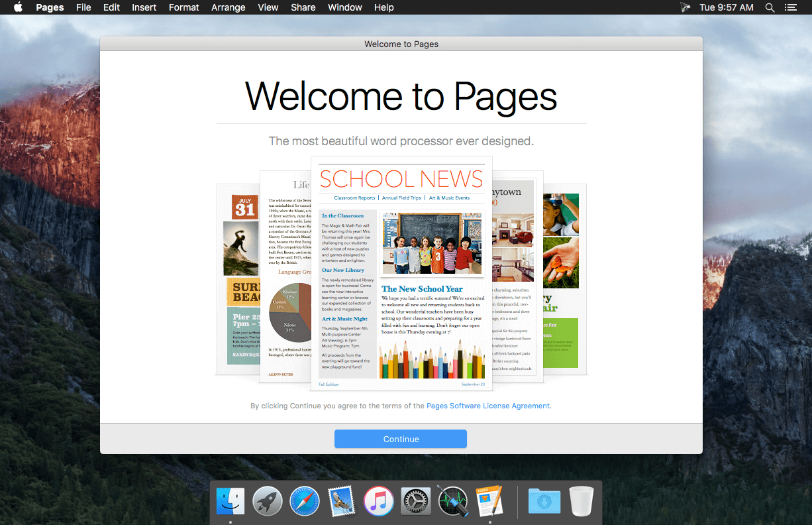812x525 pixels.
Task: Open the File menu
Action: click(x=83, y=7)
